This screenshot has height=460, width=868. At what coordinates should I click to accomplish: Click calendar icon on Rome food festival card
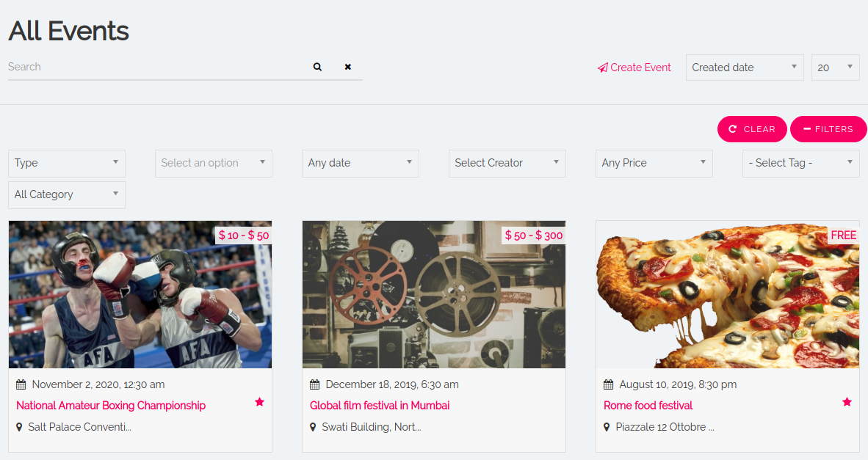609,384
